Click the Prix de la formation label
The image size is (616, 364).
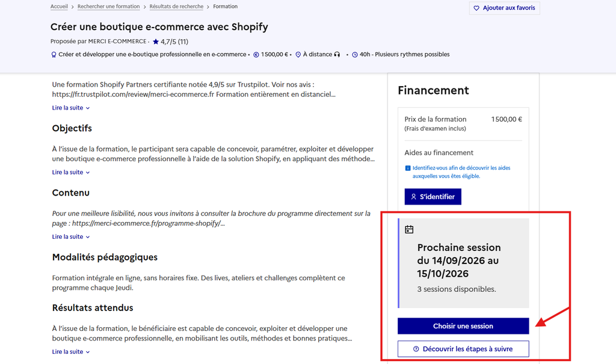click(436, 119)
